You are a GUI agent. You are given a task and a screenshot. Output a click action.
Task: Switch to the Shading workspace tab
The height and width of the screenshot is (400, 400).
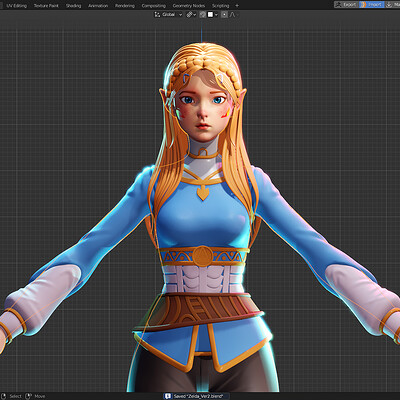click(x=73, y=6)
